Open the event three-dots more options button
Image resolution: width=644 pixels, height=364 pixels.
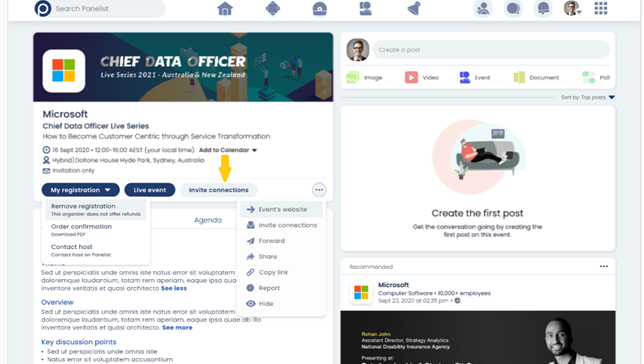point(319,190)
